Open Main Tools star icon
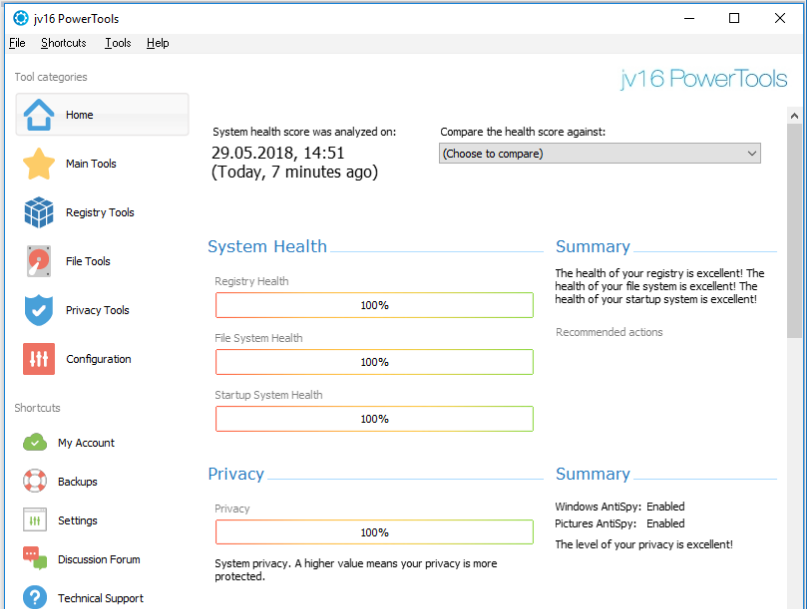 (39, 164)
